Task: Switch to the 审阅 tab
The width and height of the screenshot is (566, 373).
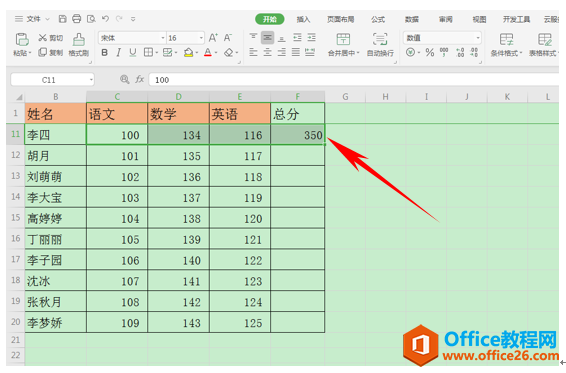Action: tap(445, 19)
